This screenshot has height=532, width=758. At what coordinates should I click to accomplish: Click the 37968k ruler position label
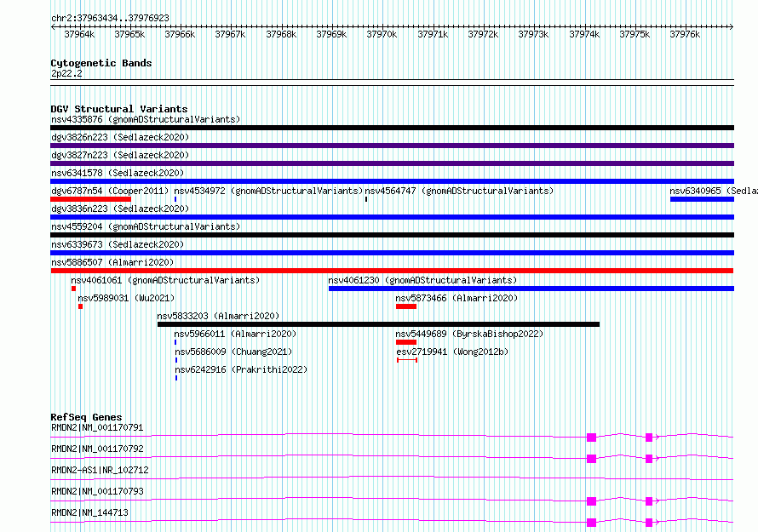coord(281,34)
